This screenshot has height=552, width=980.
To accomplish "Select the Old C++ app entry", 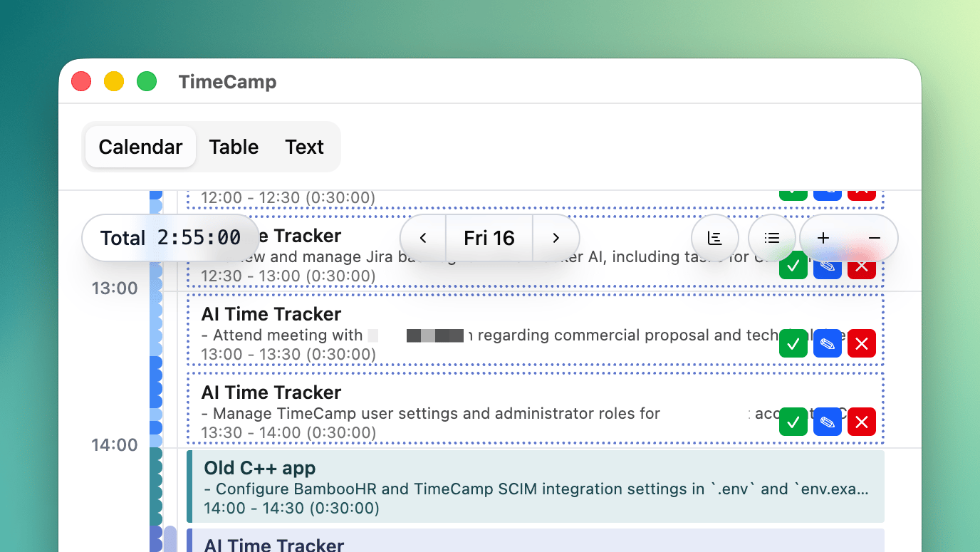I will 536,486.
